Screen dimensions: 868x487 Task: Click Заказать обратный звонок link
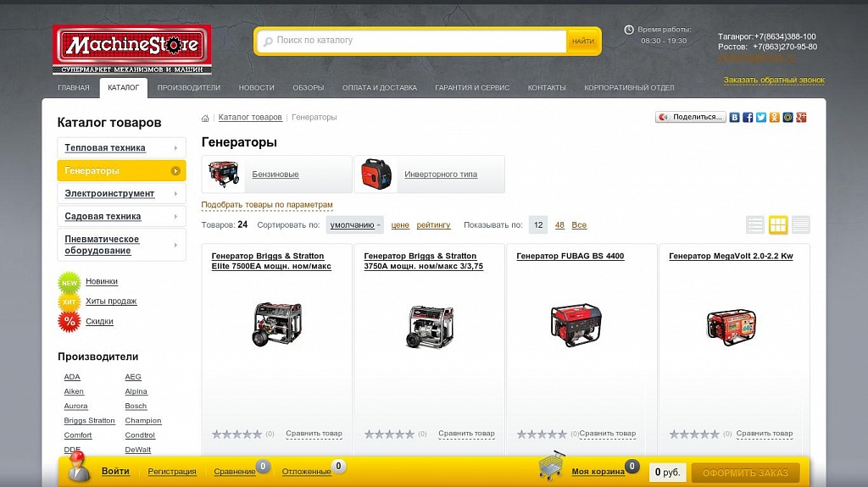pyautogui.click(x=774, y=80)
